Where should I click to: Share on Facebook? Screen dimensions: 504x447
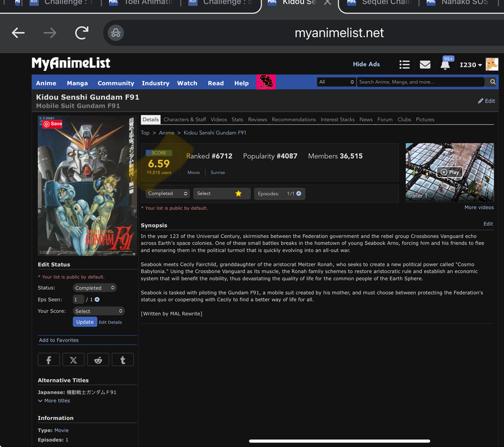pos(49,360)
